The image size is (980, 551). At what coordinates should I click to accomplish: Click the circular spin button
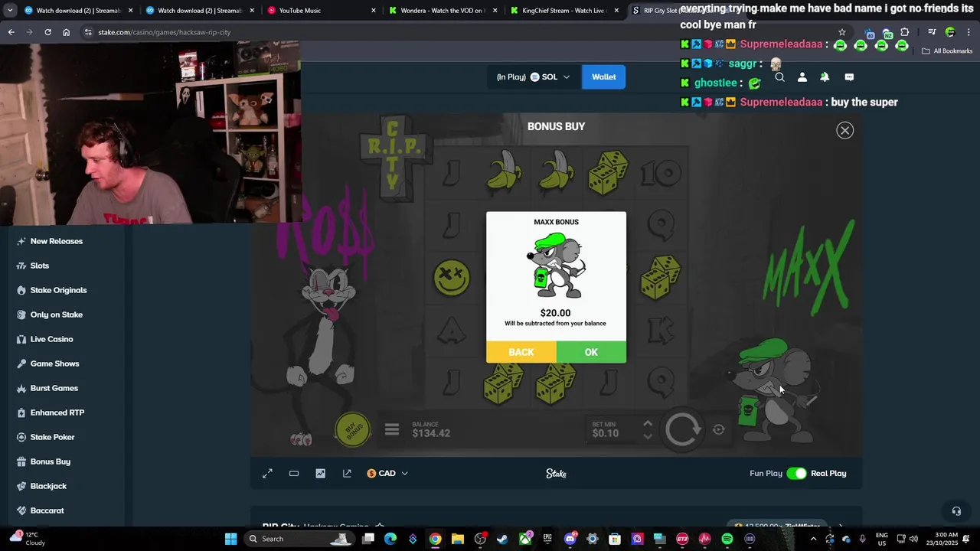(683, 429)
